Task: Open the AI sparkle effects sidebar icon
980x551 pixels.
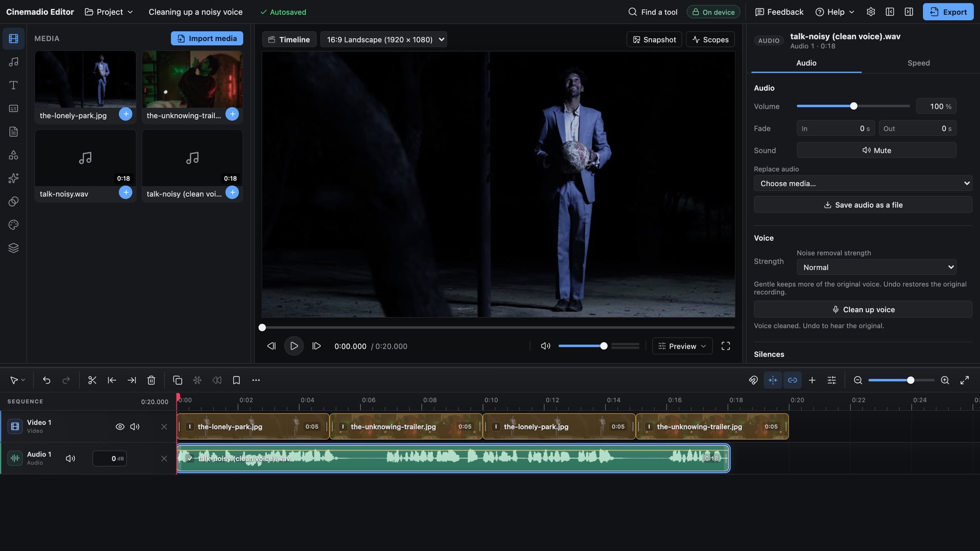Action: click(13, 178)
